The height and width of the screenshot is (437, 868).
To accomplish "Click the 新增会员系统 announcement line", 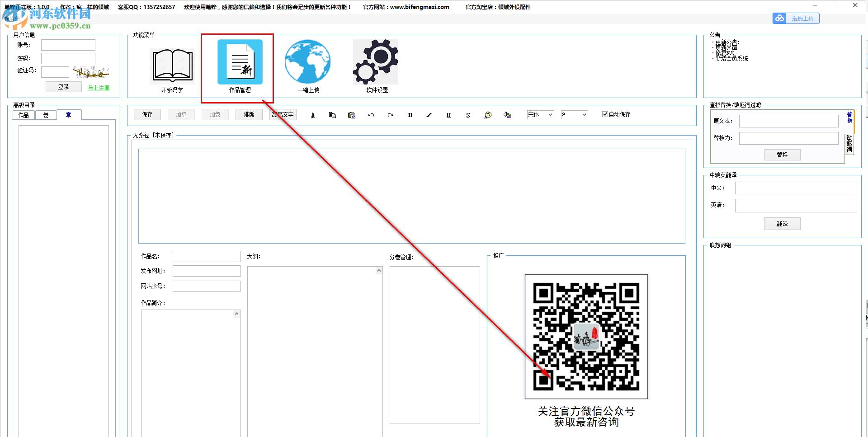I will point(731,58).
